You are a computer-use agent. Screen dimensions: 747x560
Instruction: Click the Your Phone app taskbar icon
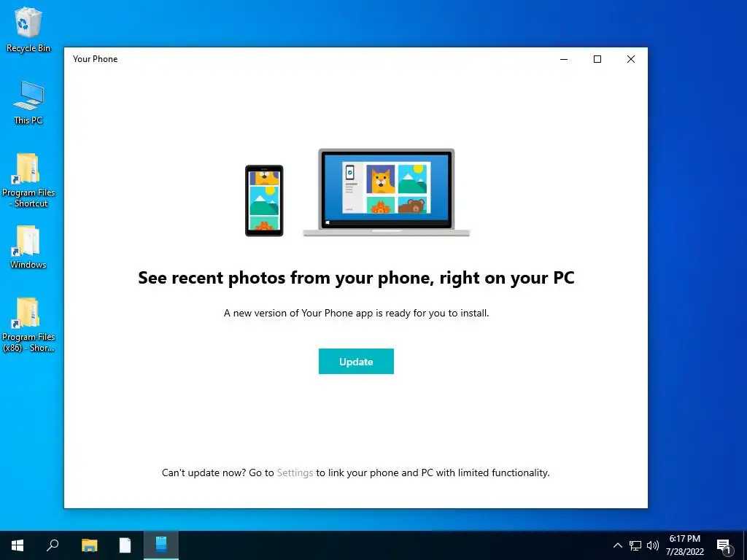tap(161, 545)
